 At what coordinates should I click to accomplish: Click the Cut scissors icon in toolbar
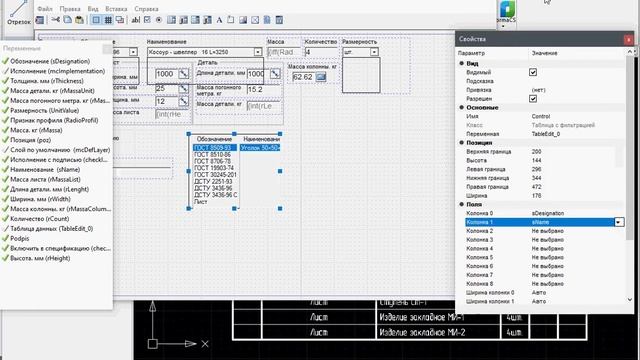click(x=56, y=20)
